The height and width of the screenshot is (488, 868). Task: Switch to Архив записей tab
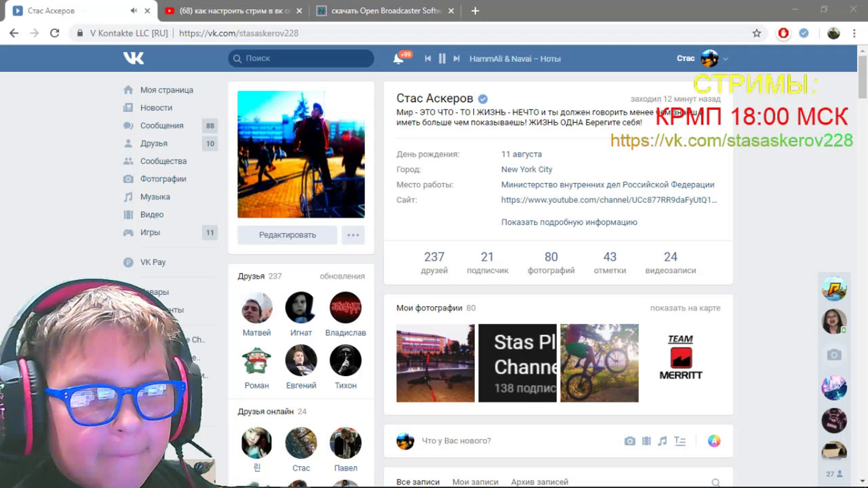tap(540, 482)
